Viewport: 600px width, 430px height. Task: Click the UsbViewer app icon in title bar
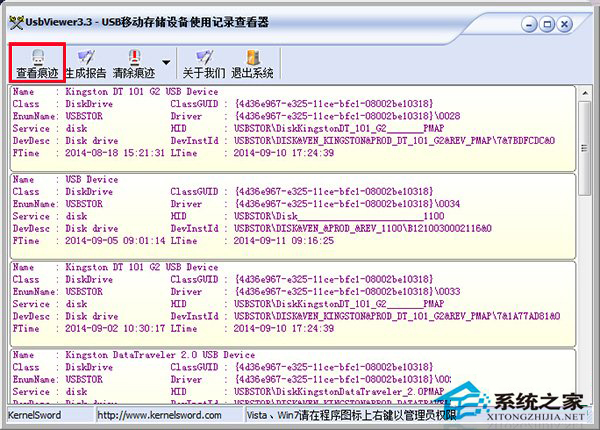pyautogui.click(x=16, y=23)
